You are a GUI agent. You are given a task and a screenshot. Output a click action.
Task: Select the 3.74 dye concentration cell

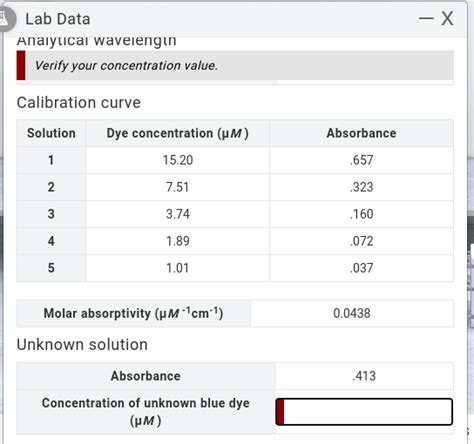tap(177, 214)
